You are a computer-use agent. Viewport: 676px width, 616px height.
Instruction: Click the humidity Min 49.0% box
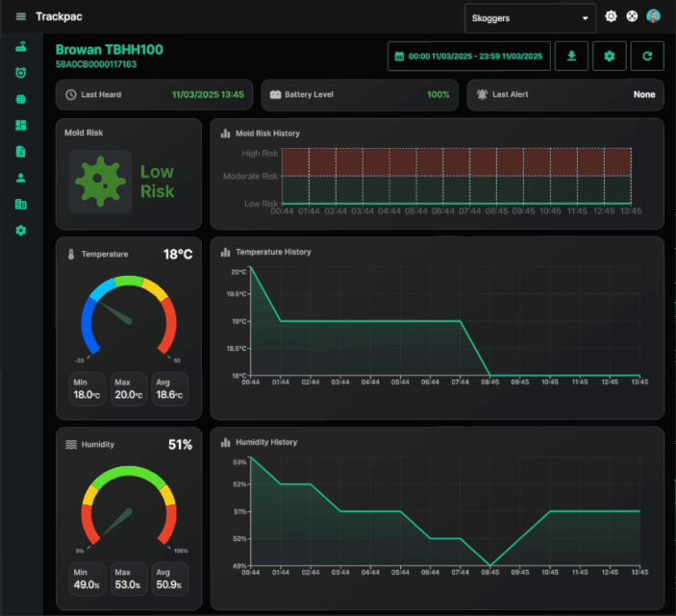(88, 579)
